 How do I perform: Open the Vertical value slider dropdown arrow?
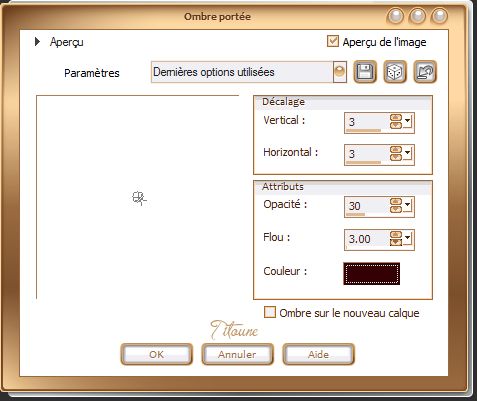[x=408, y=121]
